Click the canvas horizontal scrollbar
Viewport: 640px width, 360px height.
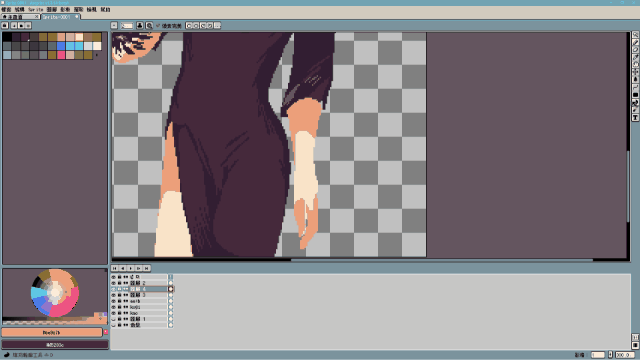pos(442,260)
